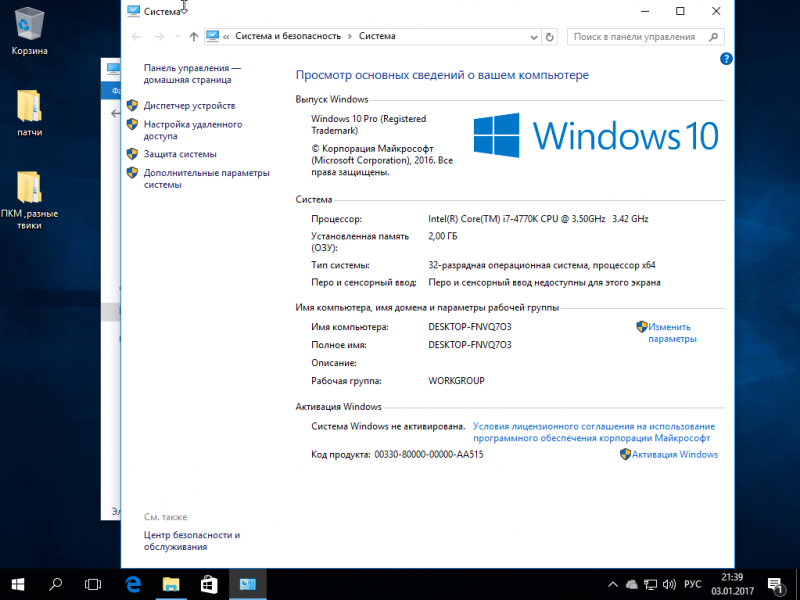Select the ПКМ, разные твики desktop folder
Screen dimensions: 800x600
tap(29, 200)
